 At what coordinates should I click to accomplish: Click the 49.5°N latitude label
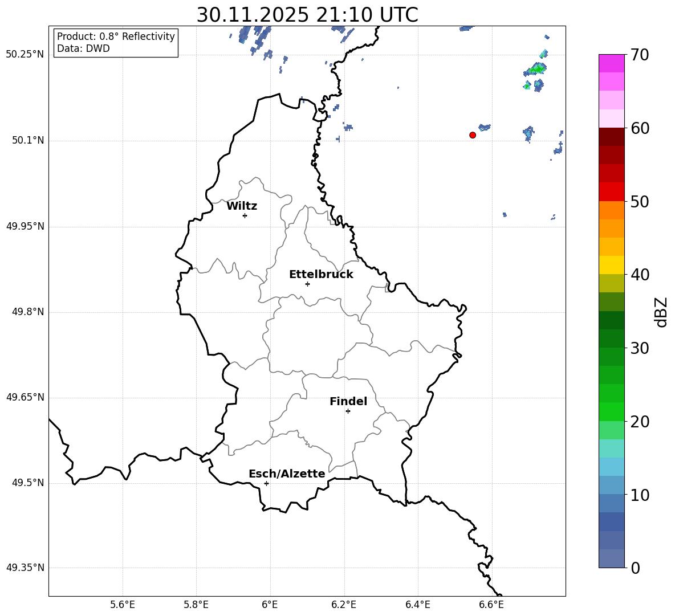[28, 483]
